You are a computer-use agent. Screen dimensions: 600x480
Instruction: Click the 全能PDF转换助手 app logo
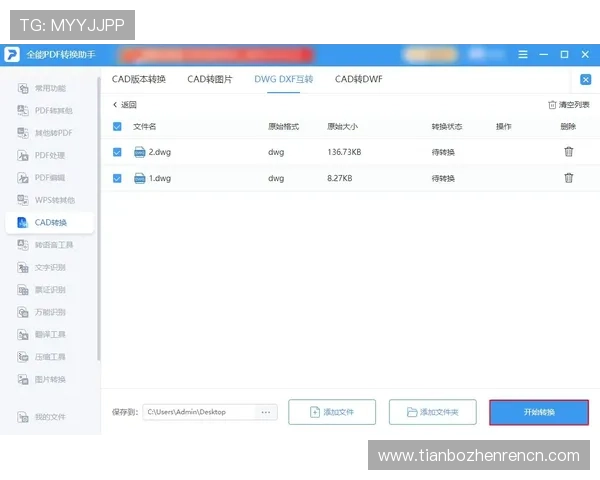click(x=12, y=55)
